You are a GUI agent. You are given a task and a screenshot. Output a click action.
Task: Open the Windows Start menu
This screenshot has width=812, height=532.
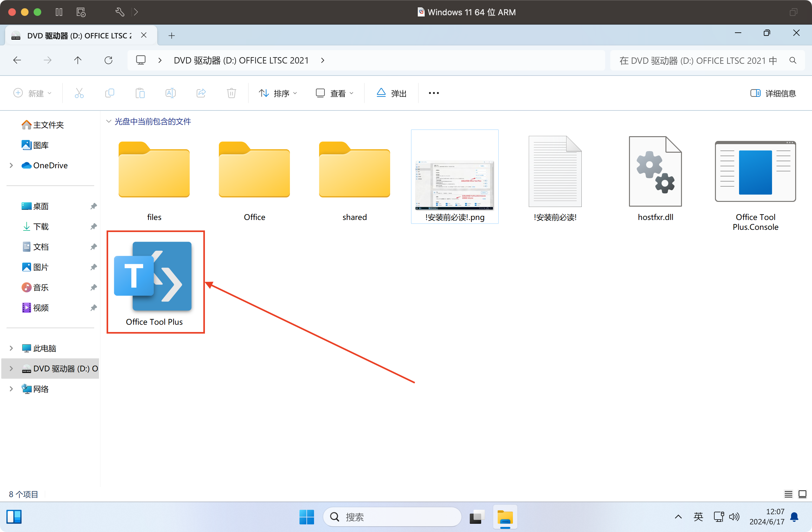coord(306,517)
